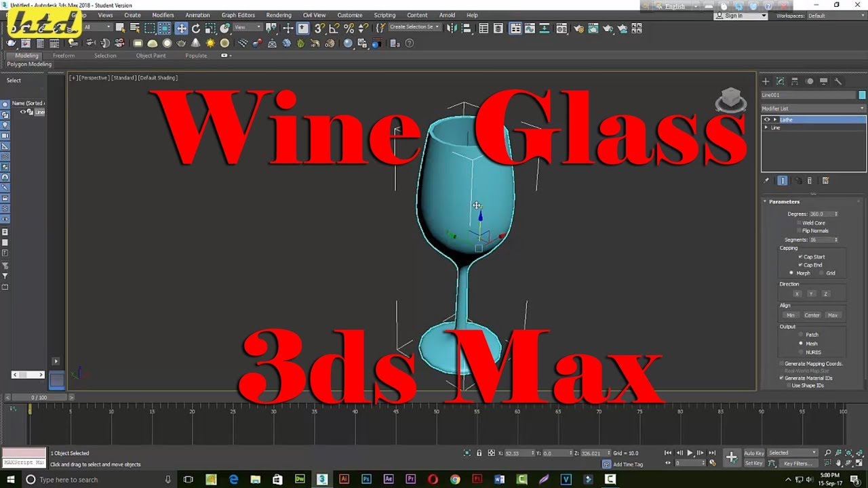The width and height of the screenshot is (868, 488).
Task: Open Render Setup teapot icon
Action: [578, 28]
